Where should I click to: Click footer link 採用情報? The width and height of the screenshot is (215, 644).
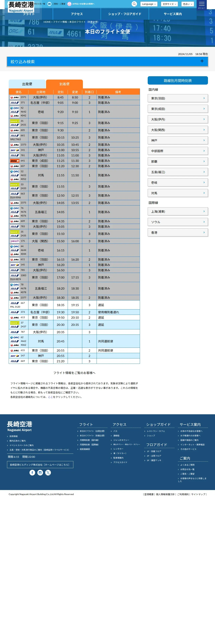(14, 436)
